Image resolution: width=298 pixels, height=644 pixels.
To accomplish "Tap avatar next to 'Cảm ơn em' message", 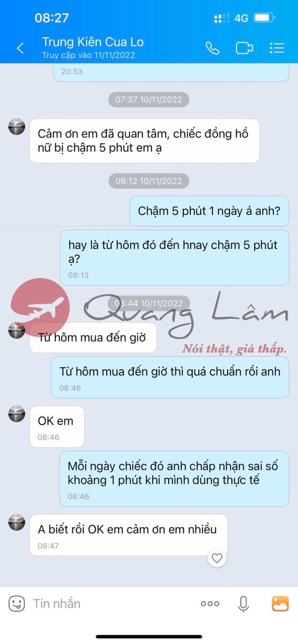I will [17, 126].
